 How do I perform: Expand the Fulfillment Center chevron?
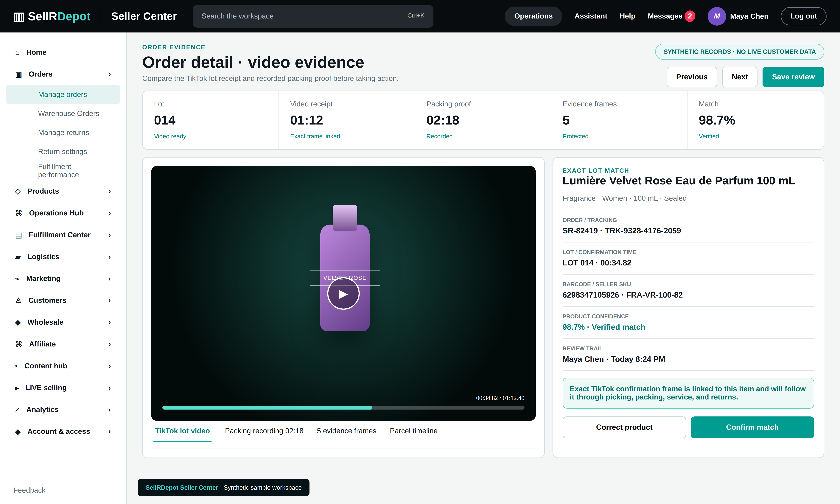tap(110, 235)
